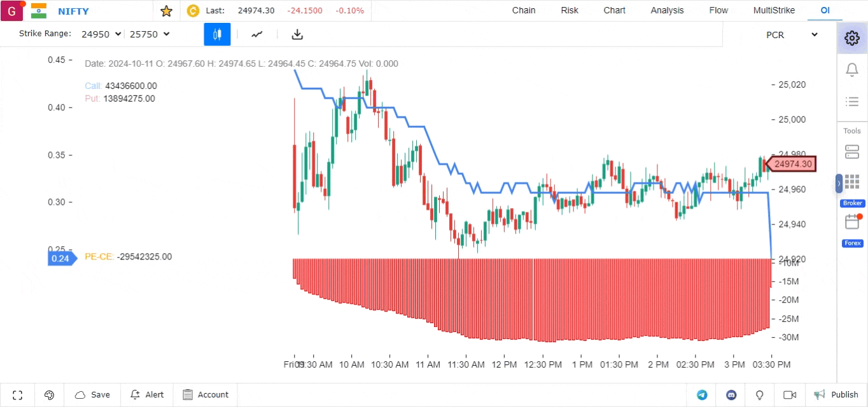
Task: Open the Forex calendar icon
Action: [x=852, y=223]
